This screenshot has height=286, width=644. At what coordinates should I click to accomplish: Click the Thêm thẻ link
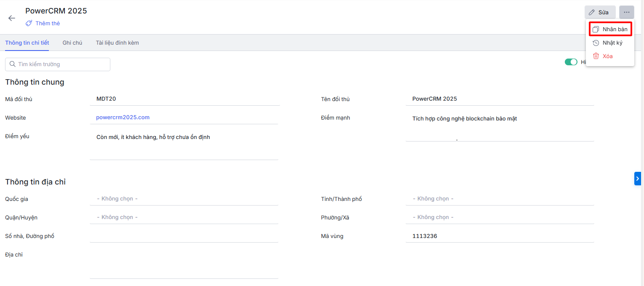click(x=48, y=24)
